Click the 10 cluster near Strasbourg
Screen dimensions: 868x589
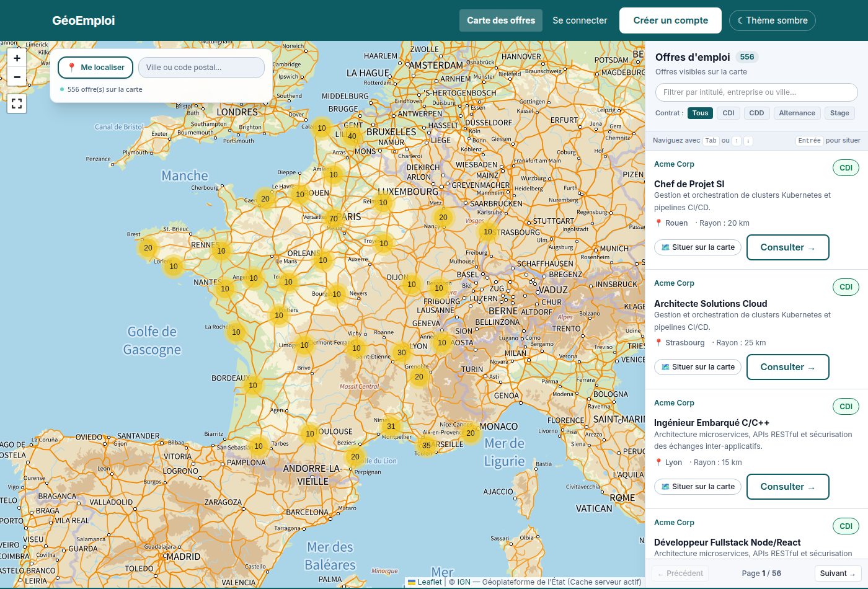488,231
